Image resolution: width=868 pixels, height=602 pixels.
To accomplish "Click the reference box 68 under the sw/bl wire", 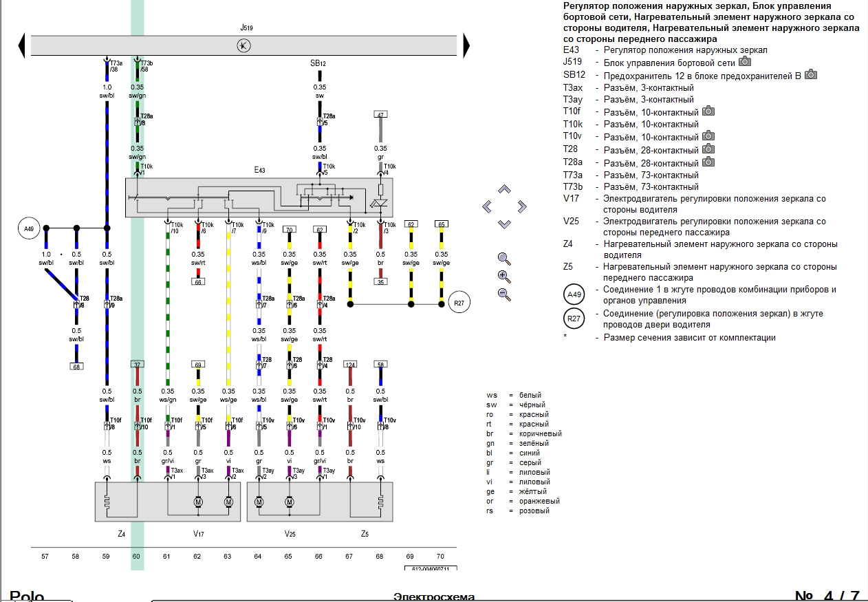I will pos(76,367).
